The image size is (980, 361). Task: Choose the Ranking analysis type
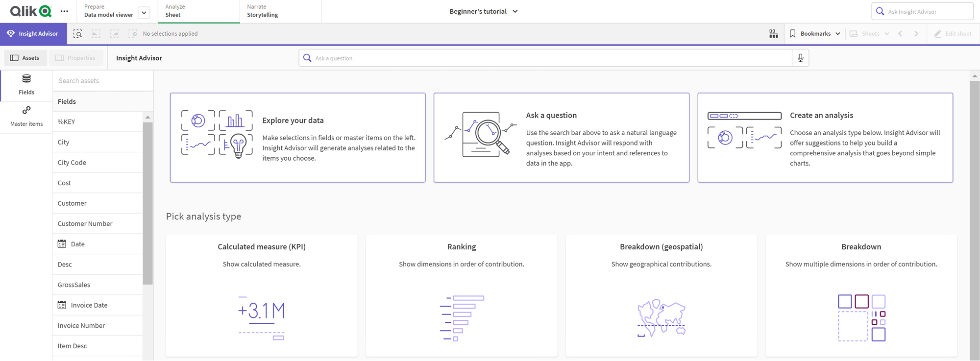[x=461, y=295]
